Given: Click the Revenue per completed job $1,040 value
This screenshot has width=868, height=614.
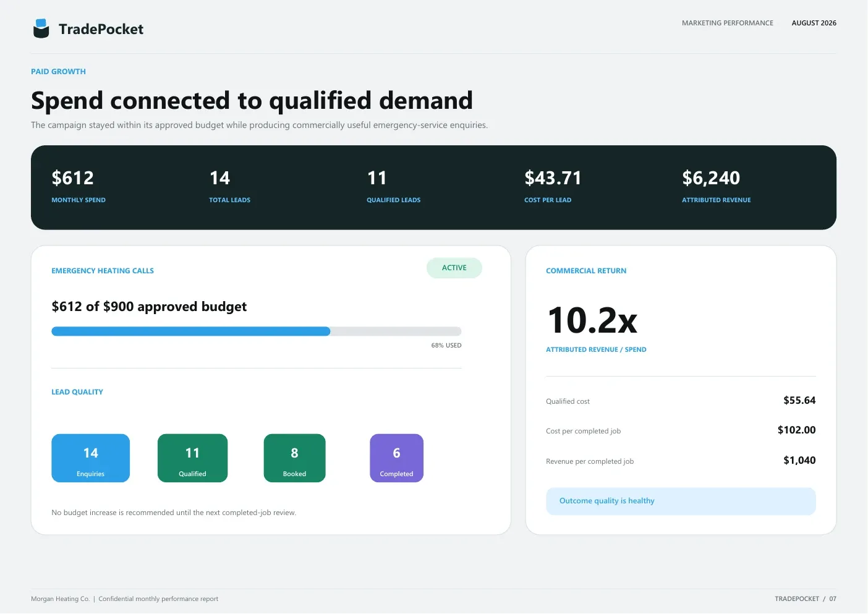Looking at the screenshot, I should (x=799, y=460).
